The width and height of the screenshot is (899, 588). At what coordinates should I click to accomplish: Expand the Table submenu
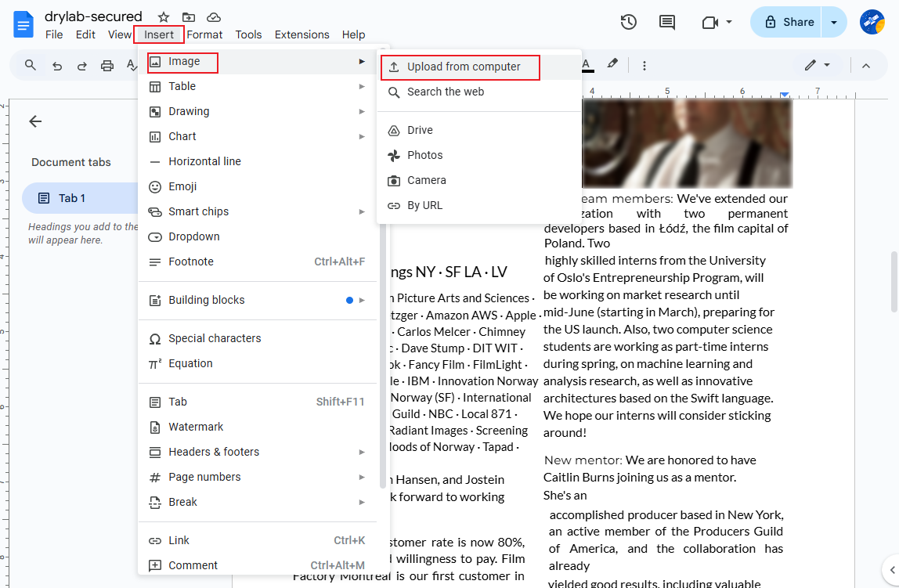click(258, 87)
